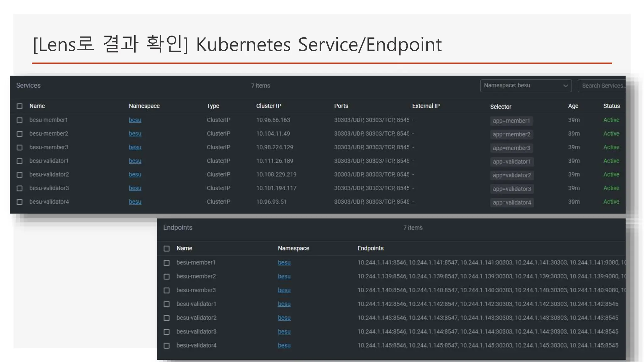The height and width of the screenshot is (362, 644).
Task: Tick select-all checkbox in Services header
Action: [19, 106]
